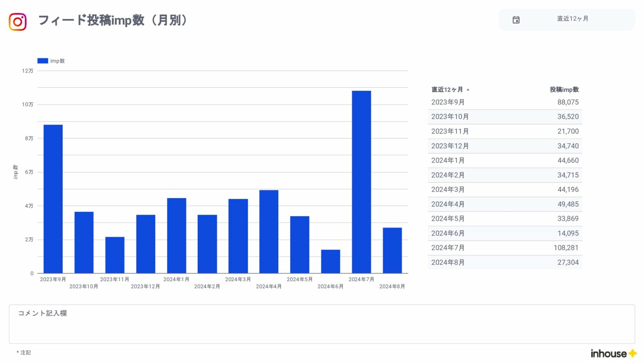
Task: Click the 108,281 value in table
Action: (x=566, y=248)
